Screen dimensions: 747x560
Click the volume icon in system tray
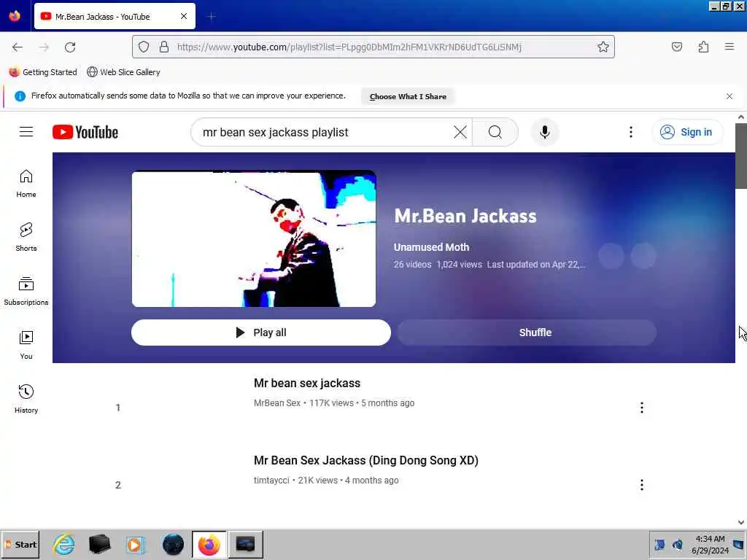[678, 544]
